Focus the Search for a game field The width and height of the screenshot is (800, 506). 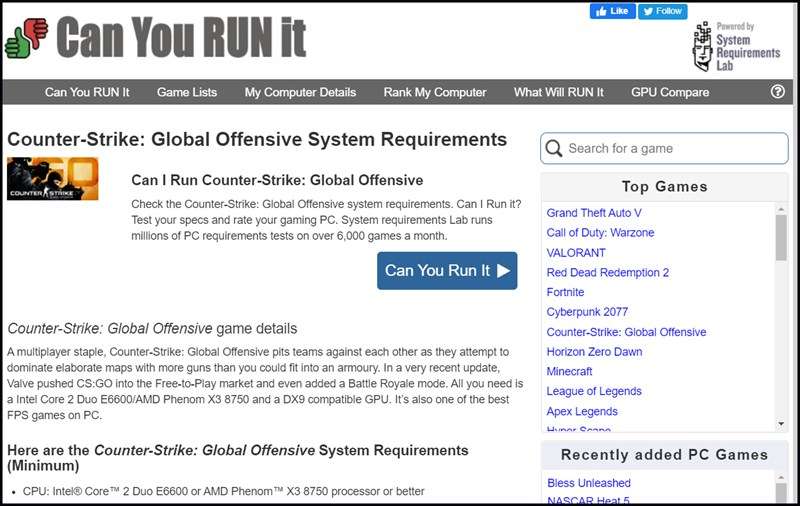(664, 148)
